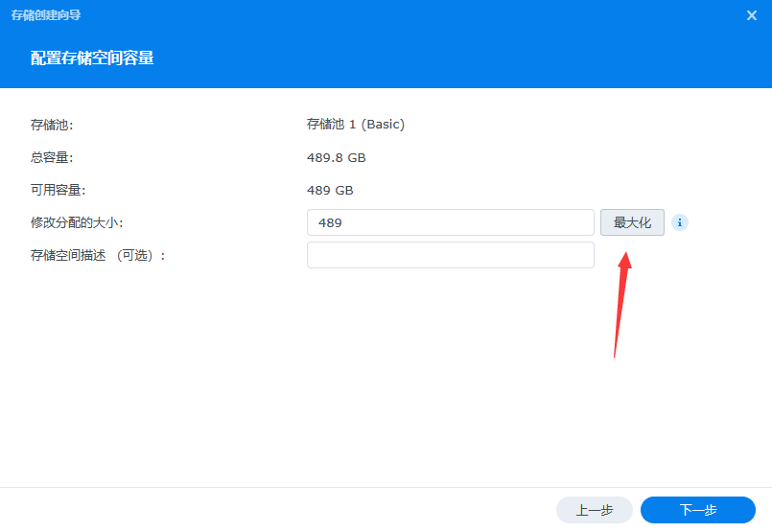This screenshot has height=532, width=772.
Task: Go to 下一步 in the wizard
Action: pyautogui.click(x=697, y=510)
